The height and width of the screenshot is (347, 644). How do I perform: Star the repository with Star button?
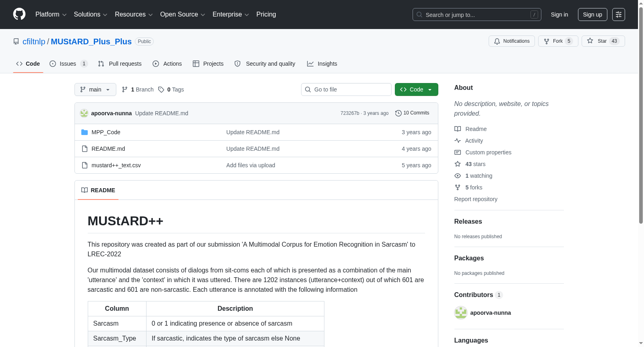pyautogui.click(x=603, y=41)
